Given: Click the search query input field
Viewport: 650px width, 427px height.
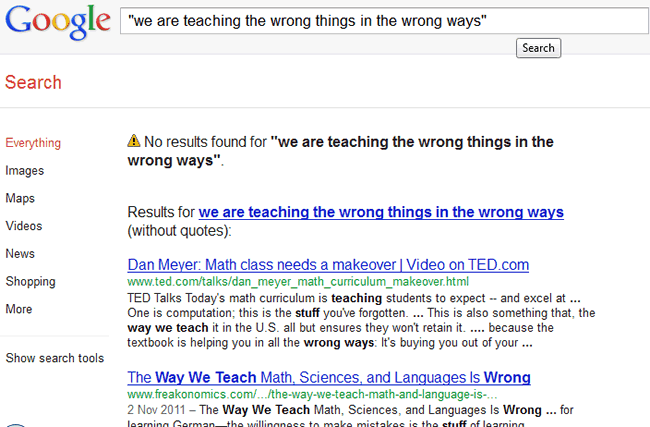Looking at the screenshot, I should (x=380, y=20).
